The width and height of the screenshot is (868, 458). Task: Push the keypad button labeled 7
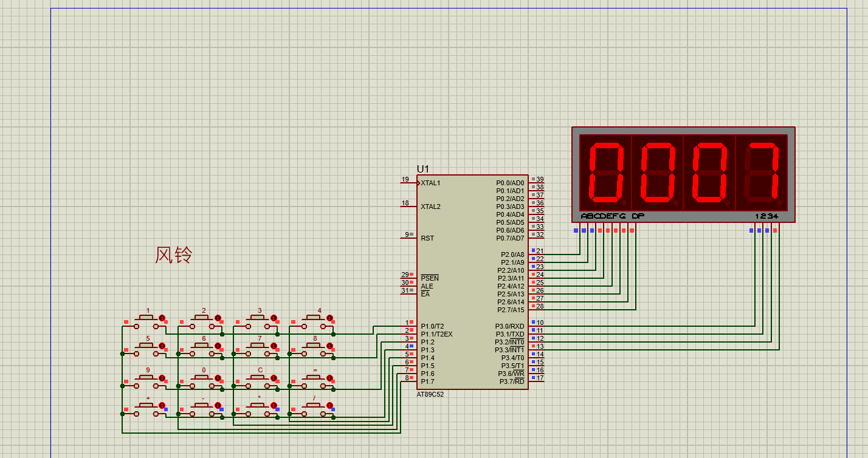point(258,346)
